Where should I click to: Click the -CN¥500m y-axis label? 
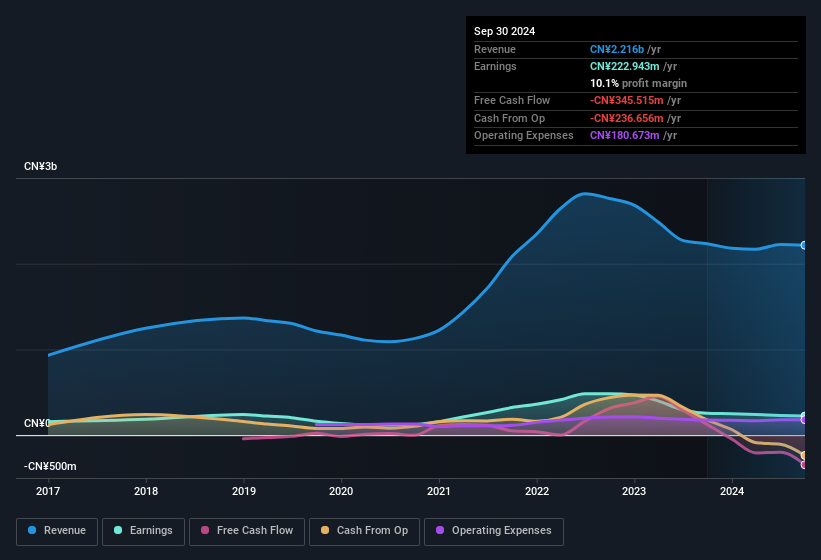click(x=50, y=466)
